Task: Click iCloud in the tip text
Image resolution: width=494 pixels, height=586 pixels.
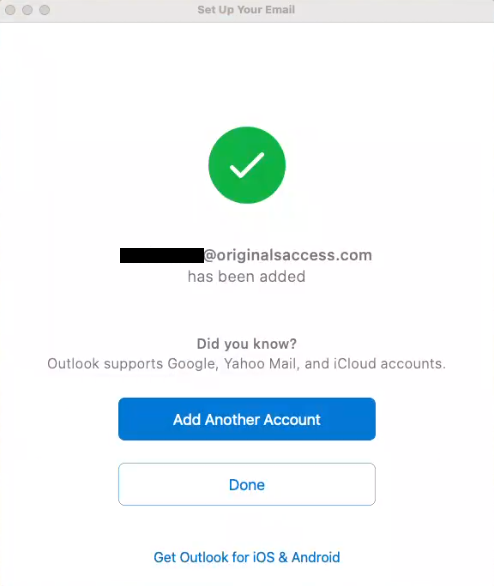Action: [355, 364]
